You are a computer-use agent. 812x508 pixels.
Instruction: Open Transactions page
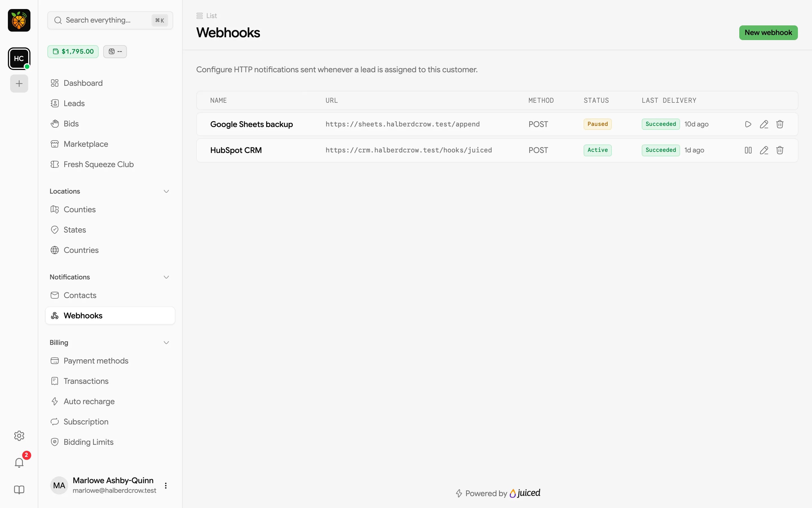pyautogui.click(x=110, y=381)
